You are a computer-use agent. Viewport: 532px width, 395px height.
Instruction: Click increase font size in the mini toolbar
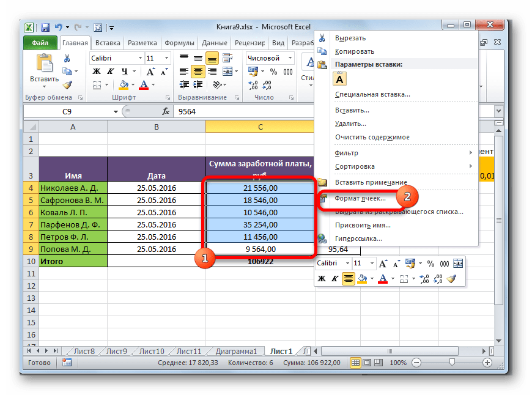(x=383, y=264)
